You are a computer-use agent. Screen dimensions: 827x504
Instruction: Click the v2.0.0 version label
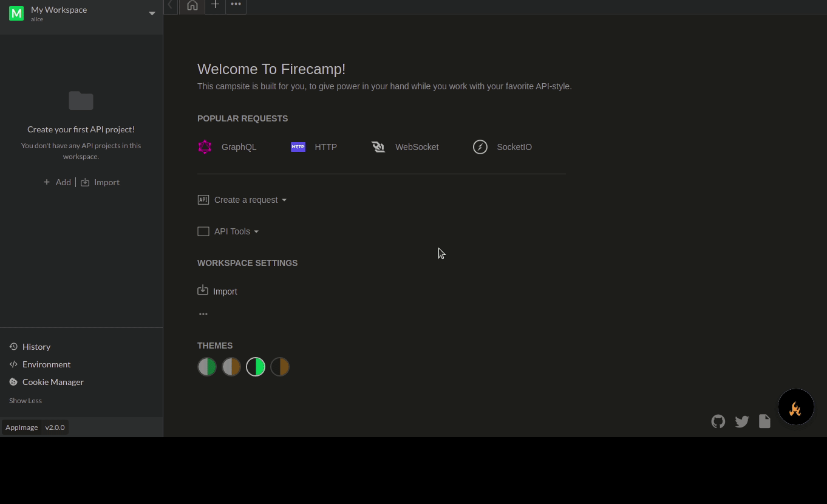(55, 427)
